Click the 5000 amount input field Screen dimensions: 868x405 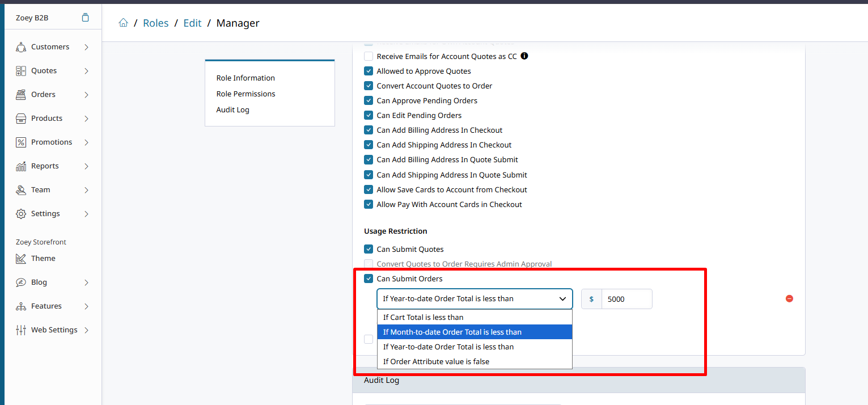pos(626,299)
